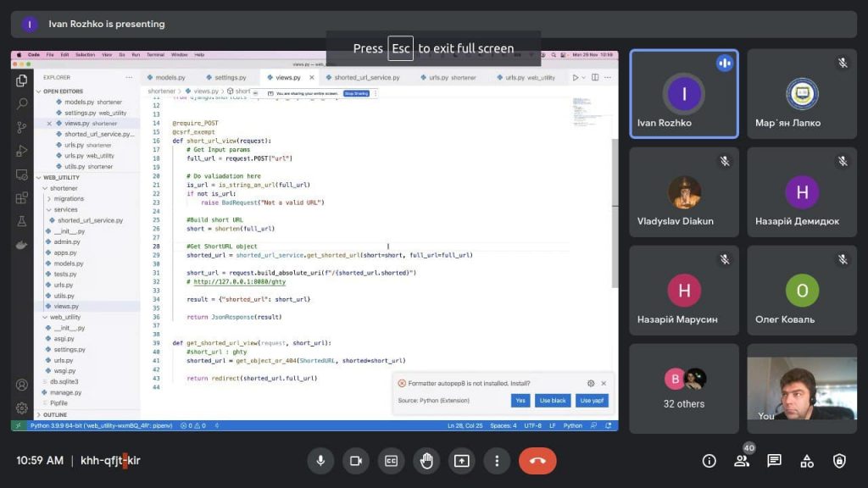Show the participants list with the people icon

point(742,461)
